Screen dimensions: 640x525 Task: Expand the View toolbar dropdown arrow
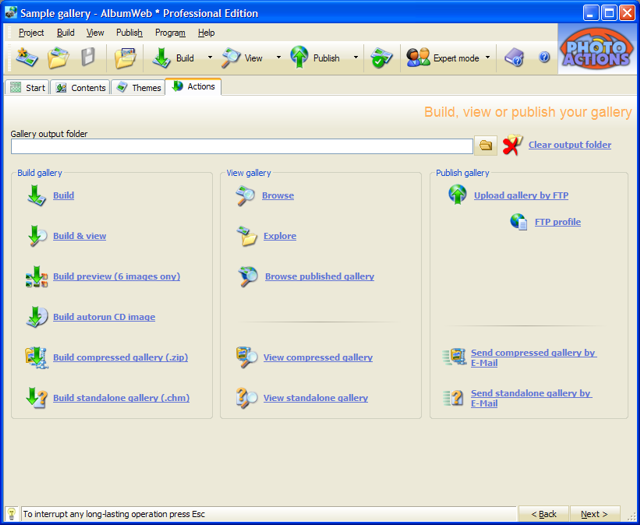point(279,57)
